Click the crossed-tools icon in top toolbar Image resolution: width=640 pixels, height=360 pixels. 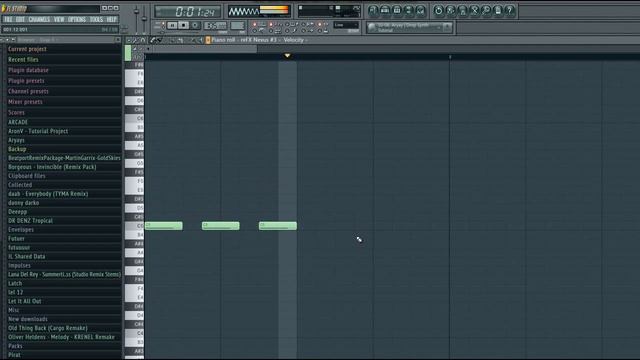[474, 10]
